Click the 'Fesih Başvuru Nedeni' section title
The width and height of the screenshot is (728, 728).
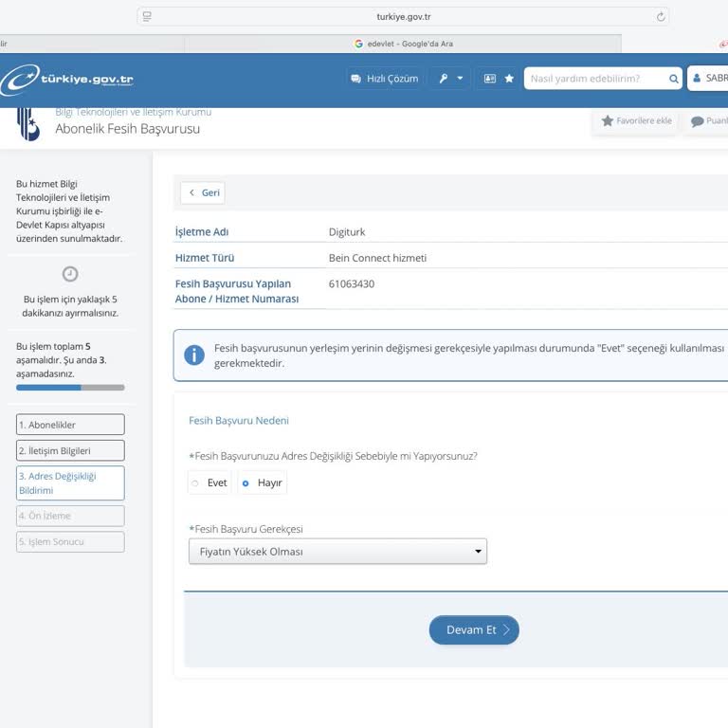pos(239,421)
